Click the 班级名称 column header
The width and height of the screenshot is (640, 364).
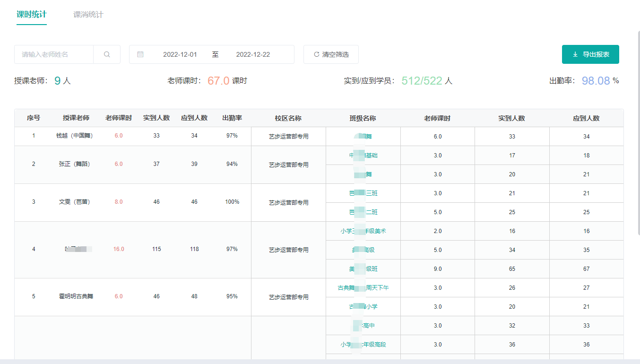(x=363, y=118)
